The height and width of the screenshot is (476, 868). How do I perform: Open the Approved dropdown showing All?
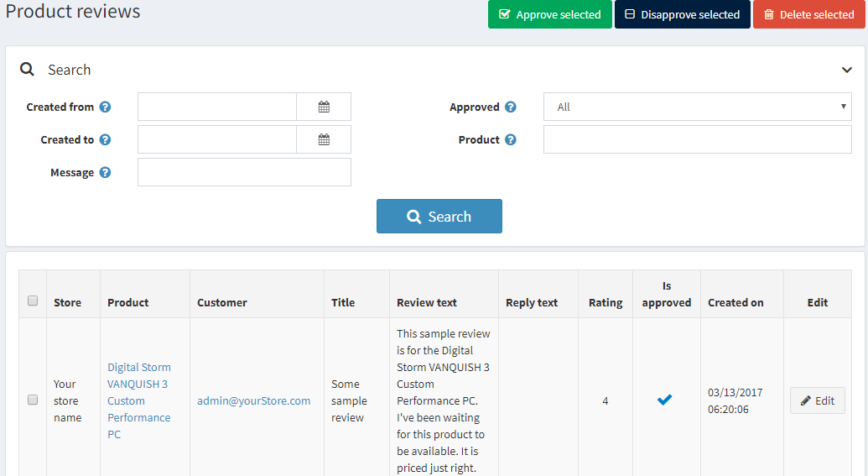(697, 107)
